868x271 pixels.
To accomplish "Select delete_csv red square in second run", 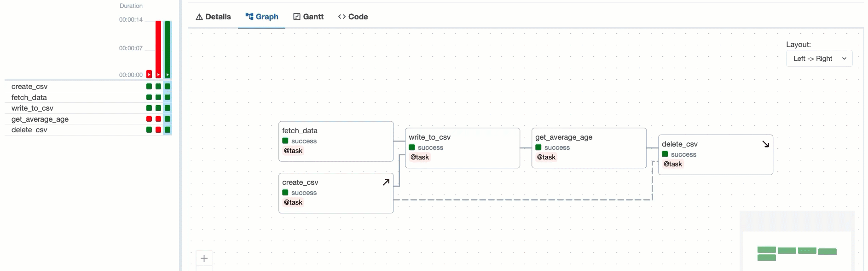I will click(158, 130).
